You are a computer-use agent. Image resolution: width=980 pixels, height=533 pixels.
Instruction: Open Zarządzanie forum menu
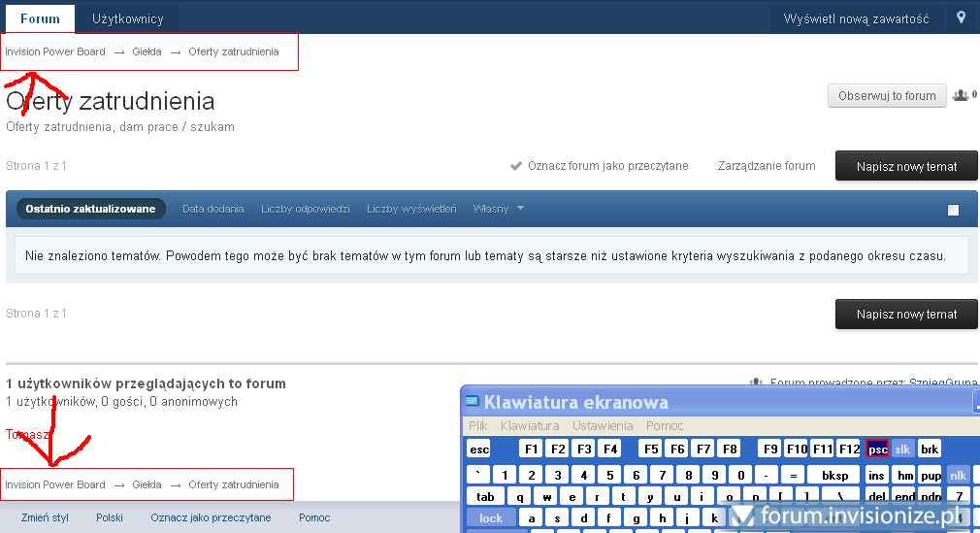click(x=767, y=166)
